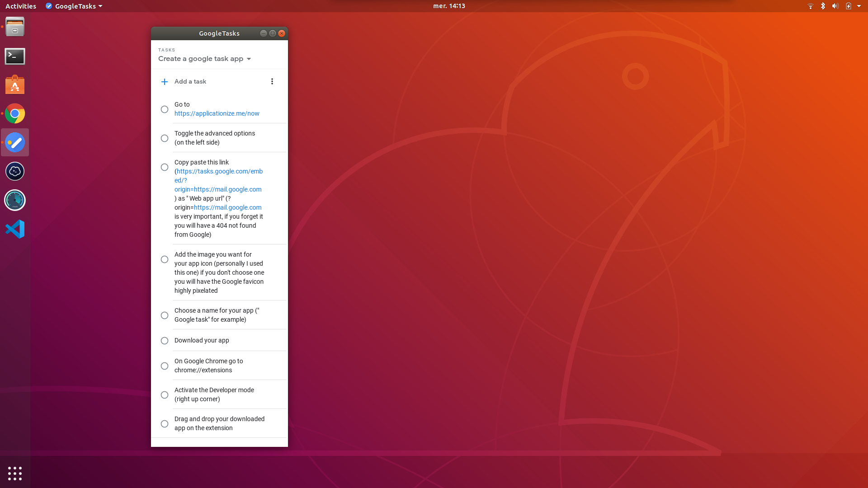Open Files from the Ubuntu dock
This screenshot has height=488, width=868.
(x=15, y=27)
